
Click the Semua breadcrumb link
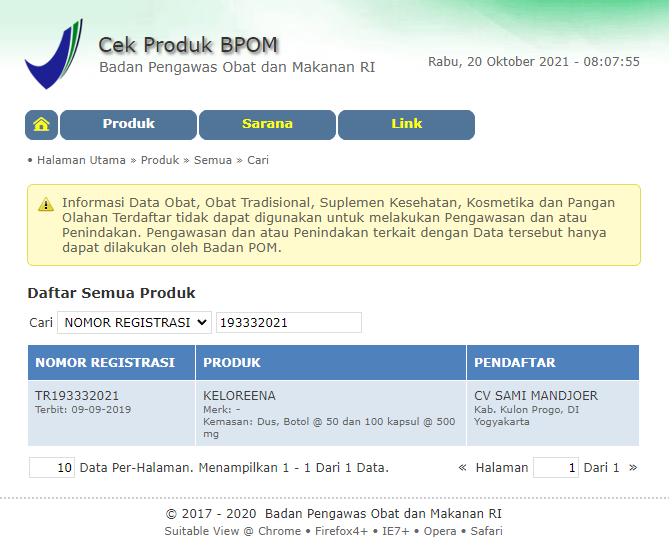(213, 160)
